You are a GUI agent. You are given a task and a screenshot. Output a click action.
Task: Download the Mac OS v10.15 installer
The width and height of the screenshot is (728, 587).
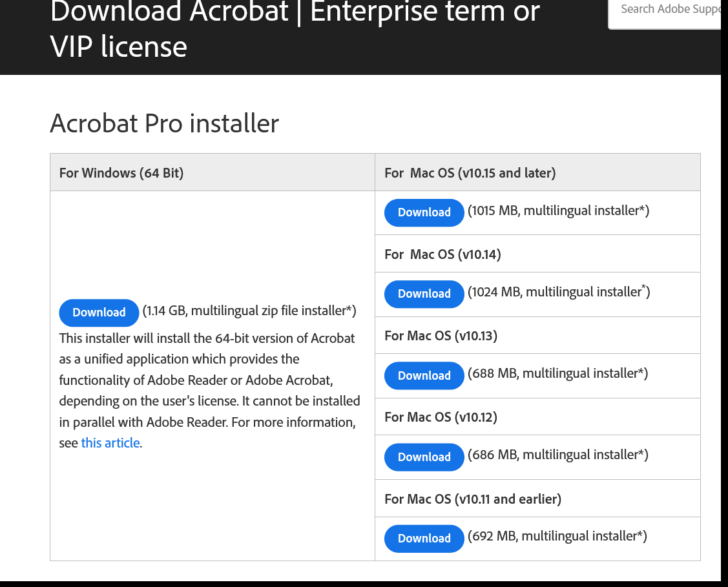[424, 212]
